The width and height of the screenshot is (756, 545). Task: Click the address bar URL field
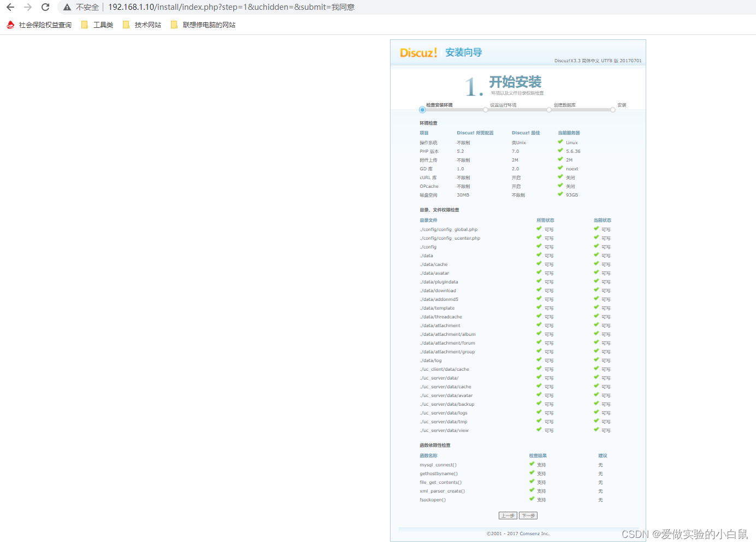click(x=232, y=7)
